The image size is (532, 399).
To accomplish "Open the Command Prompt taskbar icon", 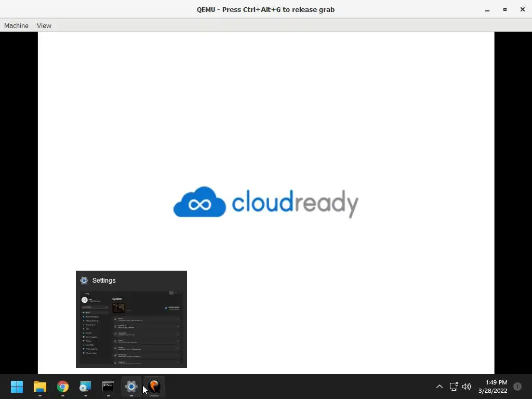I will (x=108, y=387).
